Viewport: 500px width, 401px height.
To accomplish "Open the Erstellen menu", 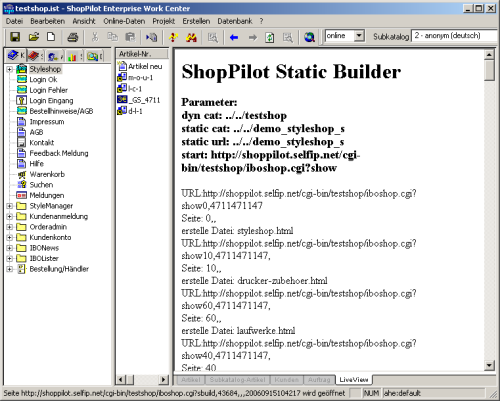I will click(x=196, y=21).
